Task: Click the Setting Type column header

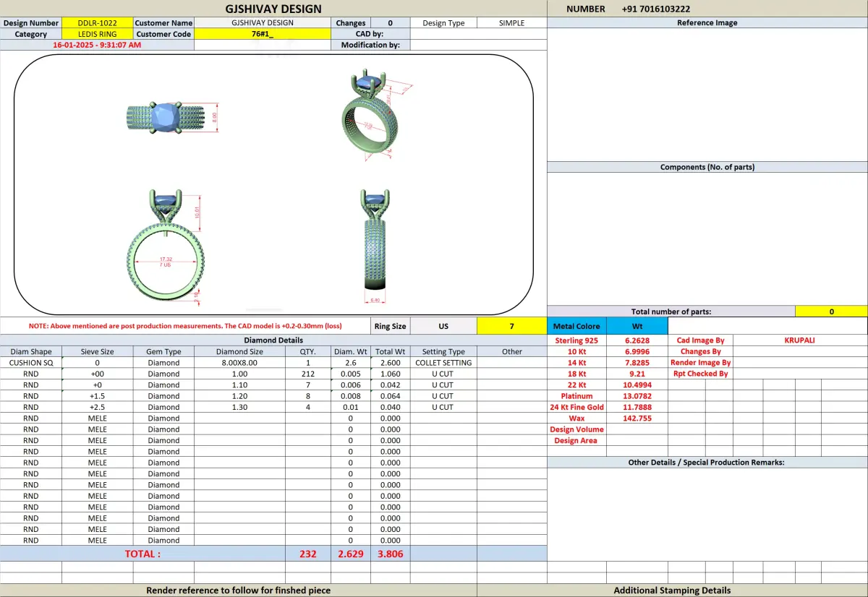Action: 443,351
